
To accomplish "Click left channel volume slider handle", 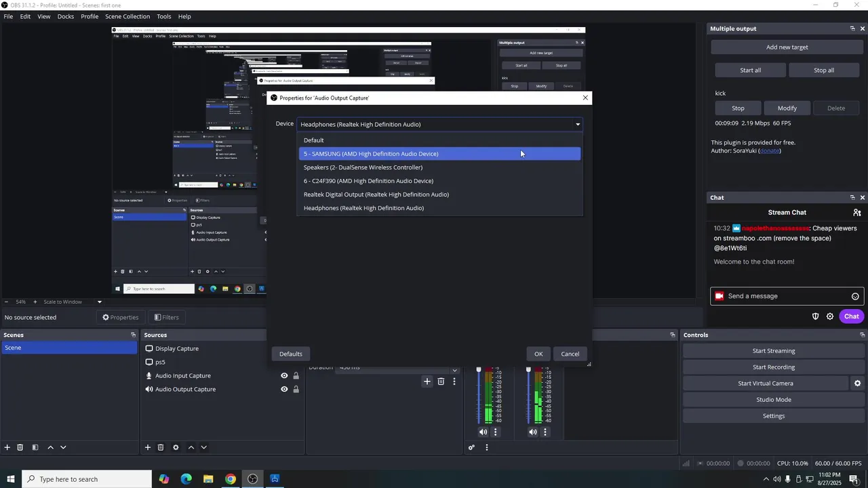I will (x=479, y=369).
